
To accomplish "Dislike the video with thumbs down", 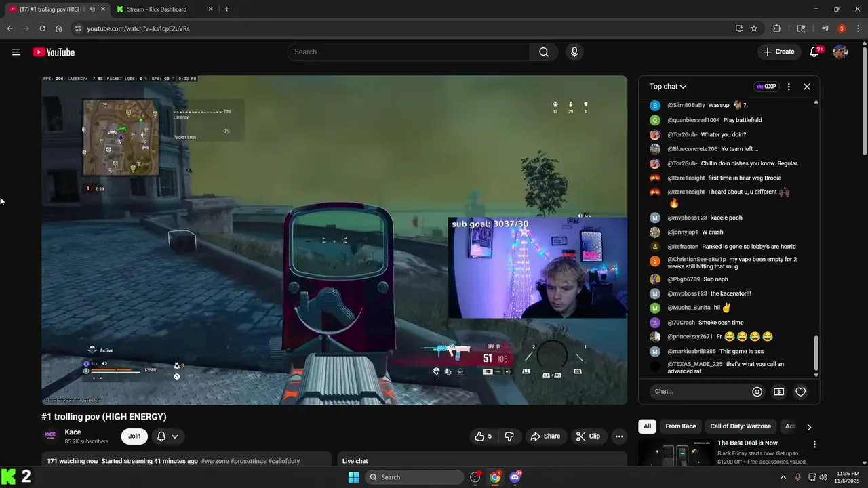I will point(509,436).
